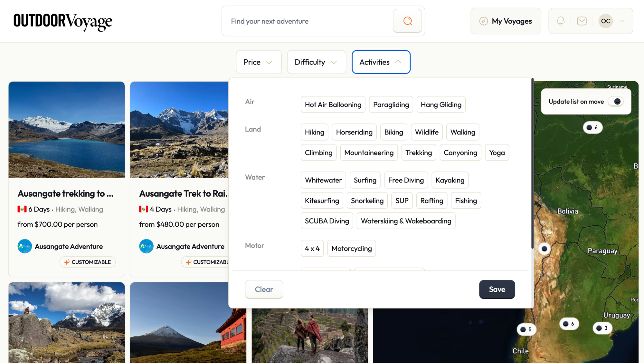Toggle the Update list on move switch
644x363 pixels.
point(615,102)
